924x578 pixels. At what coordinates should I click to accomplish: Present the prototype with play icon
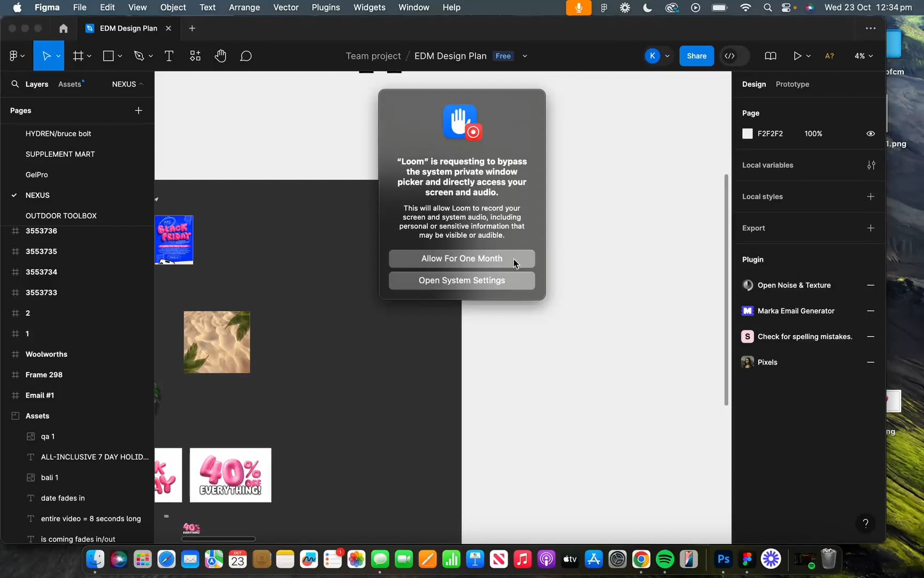coord(797,56)
